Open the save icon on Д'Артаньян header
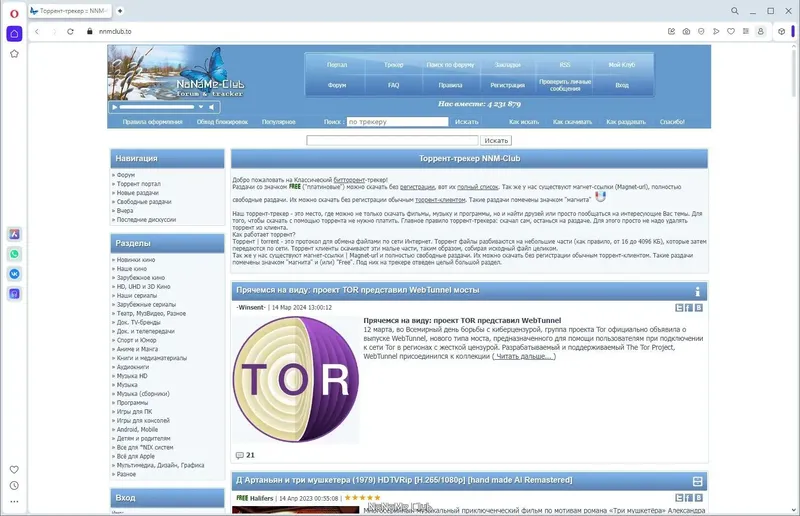 coord(697,481)
